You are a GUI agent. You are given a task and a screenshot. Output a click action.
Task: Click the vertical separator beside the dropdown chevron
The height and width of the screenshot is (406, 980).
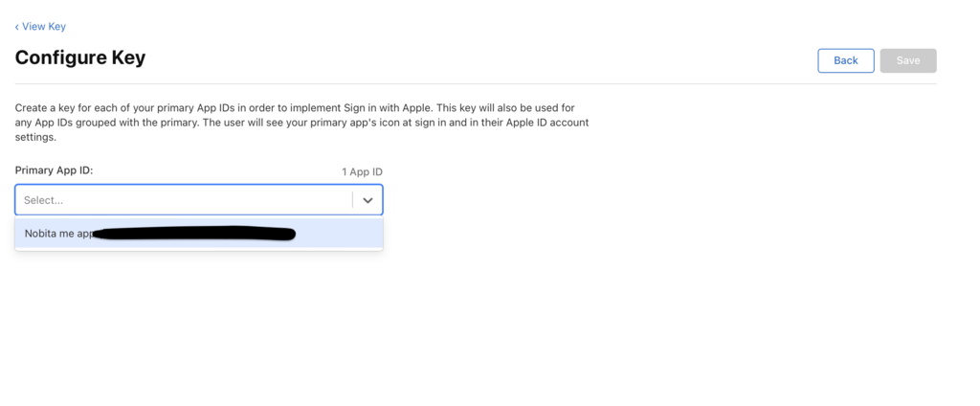[353, 200]
